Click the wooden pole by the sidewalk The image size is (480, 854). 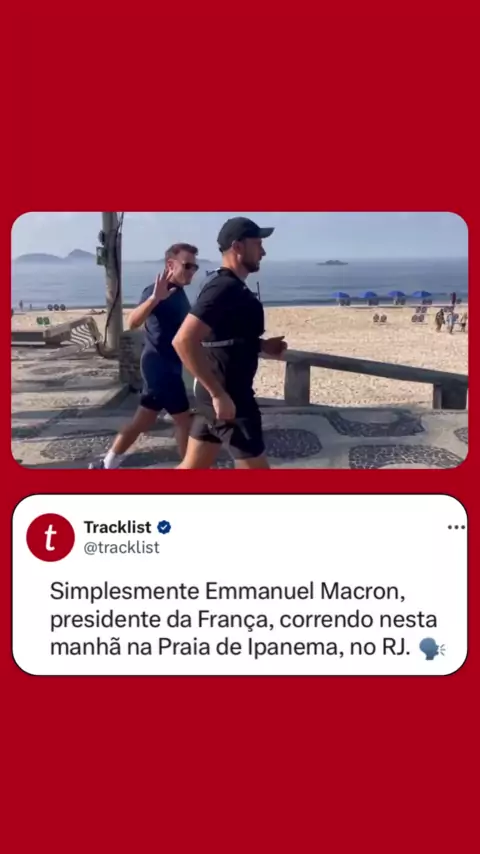(112, 280)
